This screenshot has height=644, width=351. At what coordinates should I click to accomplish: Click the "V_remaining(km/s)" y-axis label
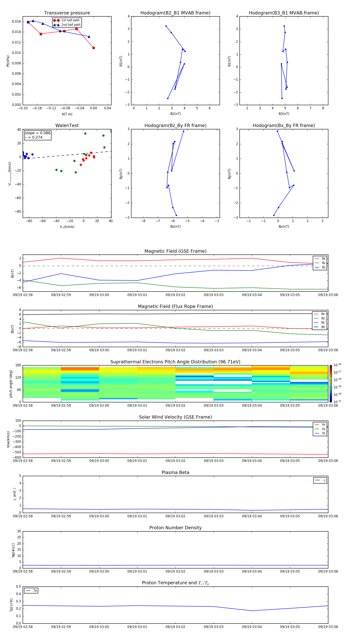(x=10, y=173)
